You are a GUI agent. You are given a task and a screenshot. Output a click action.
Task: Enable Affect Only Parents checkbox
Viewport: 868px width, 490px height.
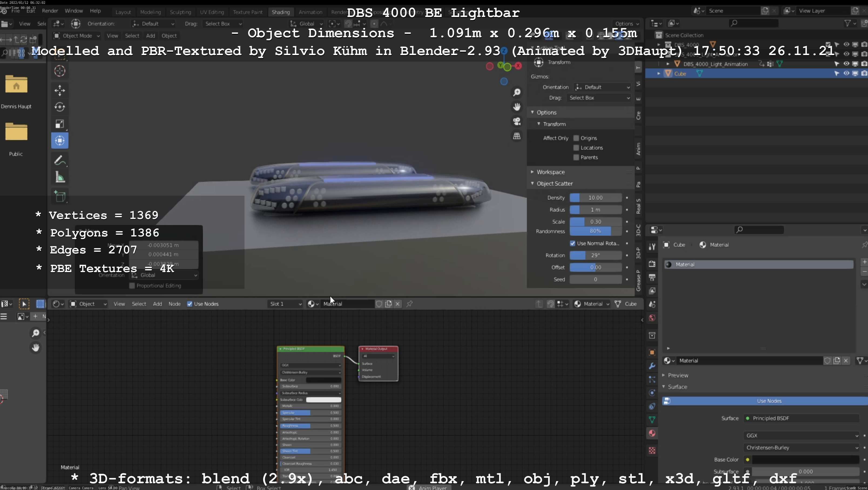click(x=576, y=157)
